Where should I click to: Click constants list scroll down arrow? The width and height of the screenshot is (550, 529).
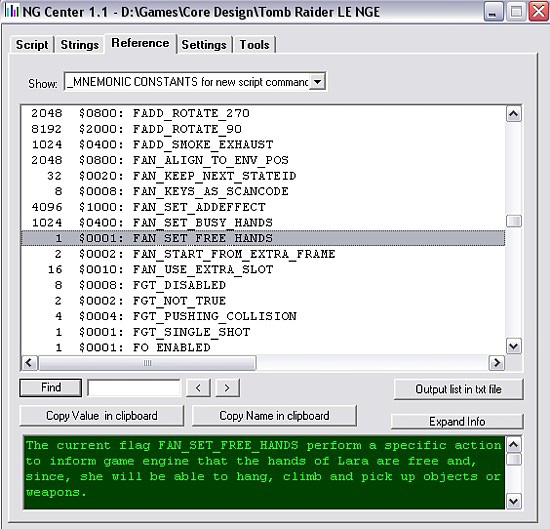click(514, 346)
